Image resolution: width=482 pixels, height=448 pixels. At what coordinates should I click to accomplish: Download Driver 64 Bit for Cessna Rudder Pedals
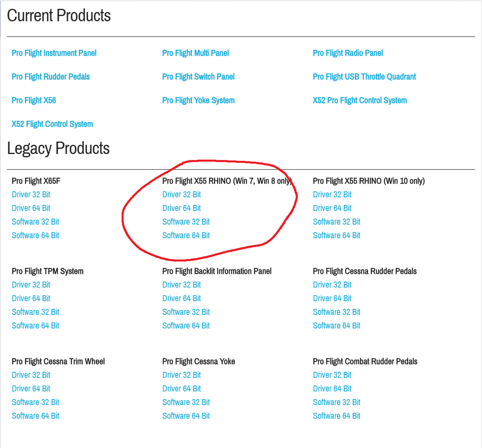pos(332,298)
